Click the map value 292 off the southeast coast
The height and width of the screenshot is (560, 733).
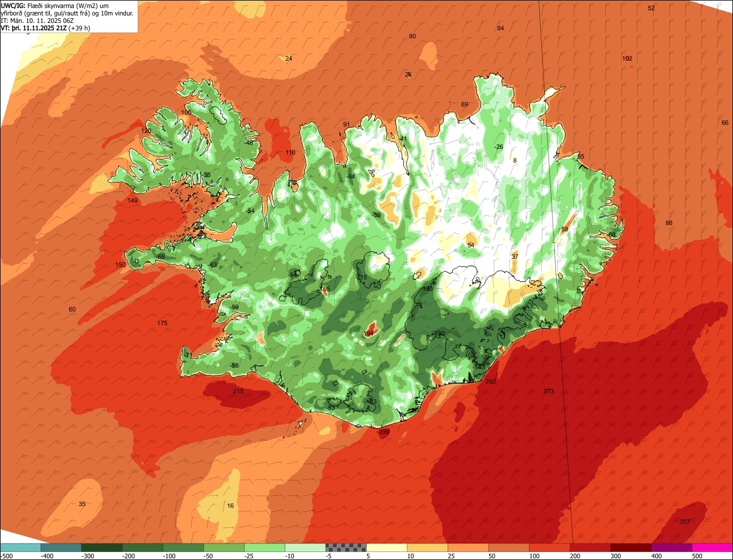491,381
